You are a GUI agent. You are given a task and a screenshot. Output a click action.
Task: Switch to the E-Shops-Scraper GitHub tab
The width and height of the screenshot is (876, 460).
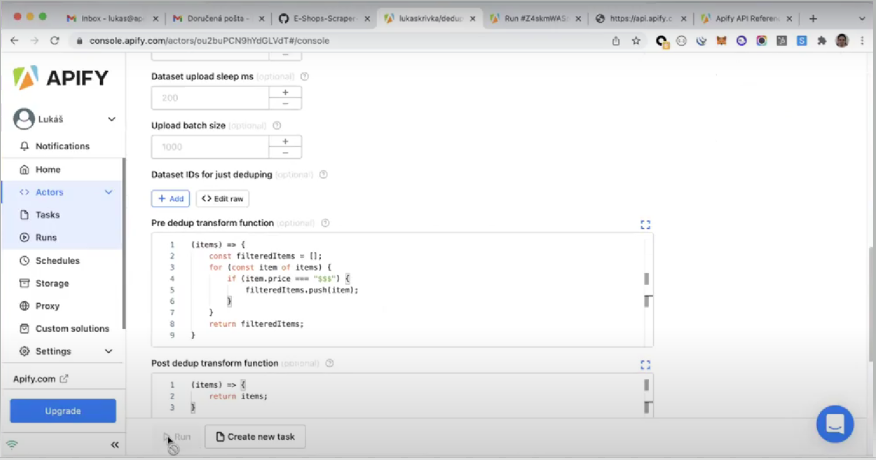(324, 18)
